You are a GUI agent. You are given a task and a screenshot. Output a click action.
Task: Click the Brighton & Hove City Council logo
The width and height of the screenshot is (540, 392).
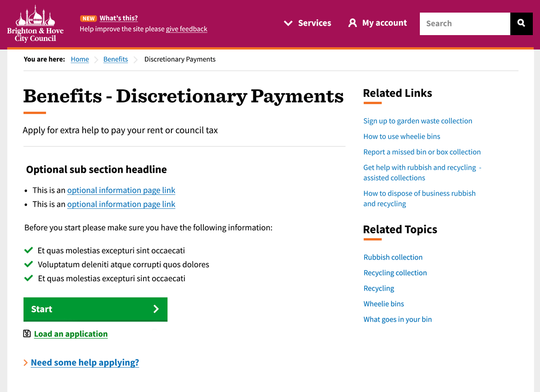pyautogui.click(x=35, y=24)
